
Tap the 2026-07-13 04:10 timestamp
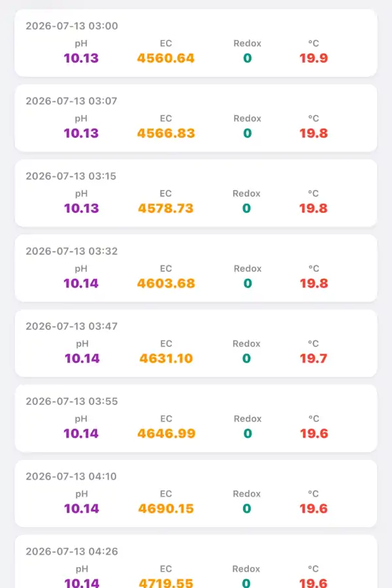coord(71,476)
